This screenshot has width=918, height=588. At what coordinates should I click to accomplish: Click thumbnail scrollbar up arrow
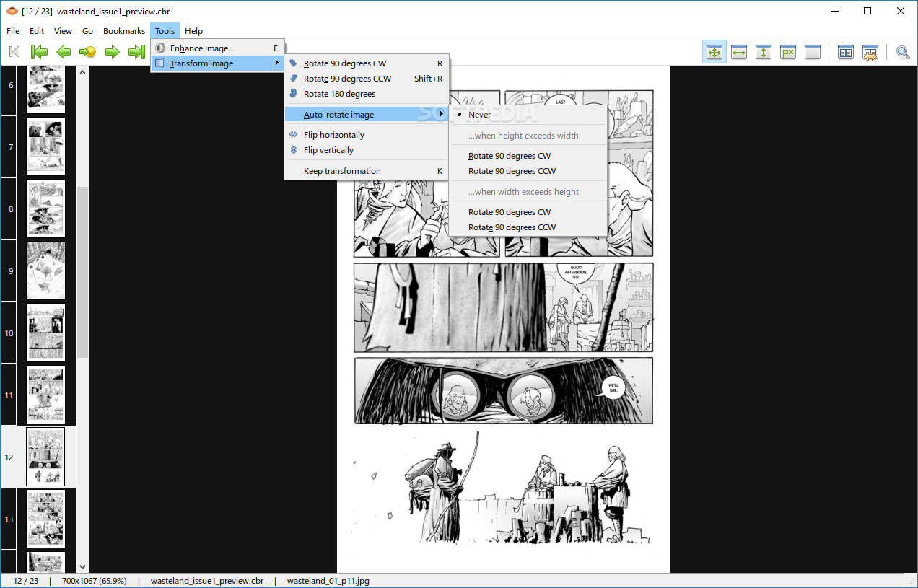(82, 72)
